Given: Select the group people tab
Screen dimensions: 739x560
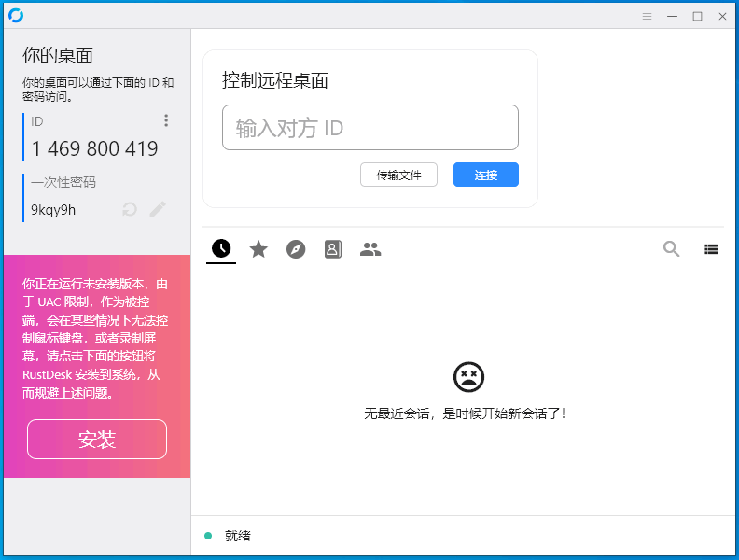Looking at the screenshot, I should click(370, 249).
